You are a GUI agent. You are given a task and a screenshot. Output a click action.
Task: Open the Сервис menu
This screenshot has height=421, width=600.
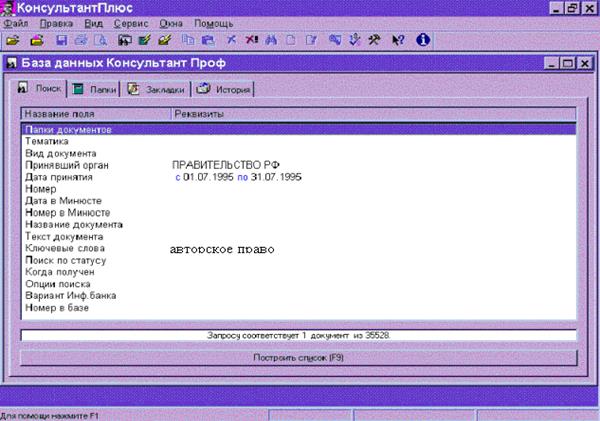click(131, 24)
